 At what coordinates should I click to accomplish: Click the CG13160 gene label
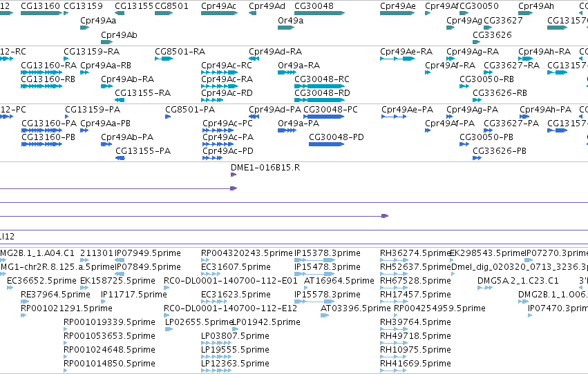[40, 6]
